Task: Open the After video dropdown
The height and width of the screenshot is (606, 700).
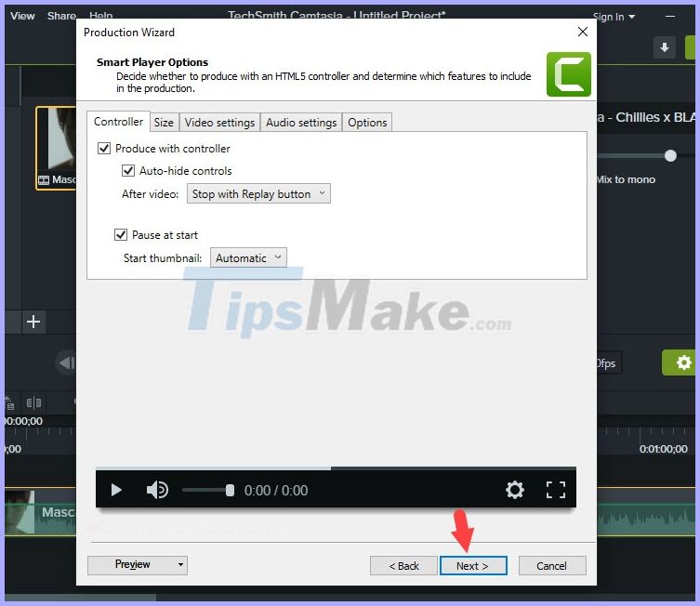Action: (258, 193)
